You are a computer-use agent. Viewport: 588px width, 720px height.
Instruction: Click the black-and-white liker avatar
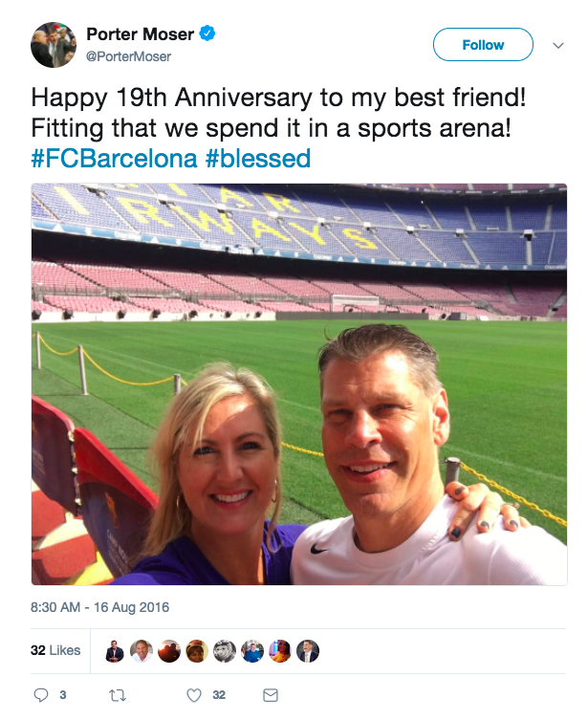[225, 650]
